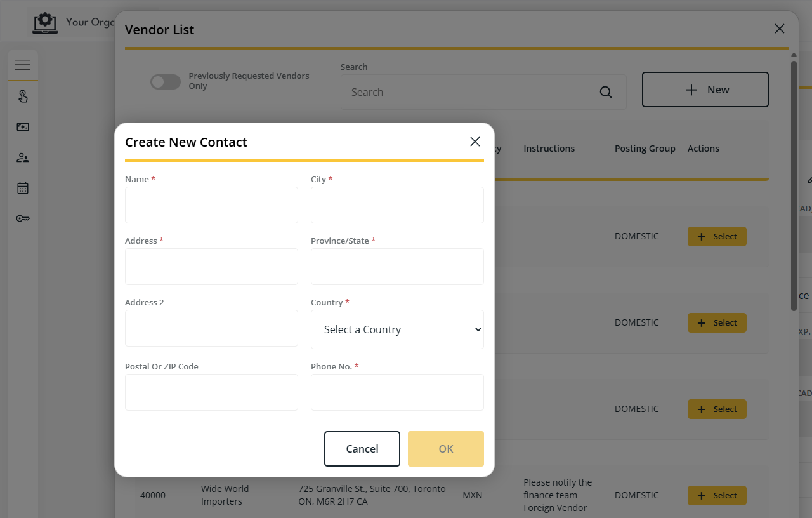Open the touch/tap requests sidebar icon
Viewport: 812px width, 518px height.
click(x=23, y=96)
